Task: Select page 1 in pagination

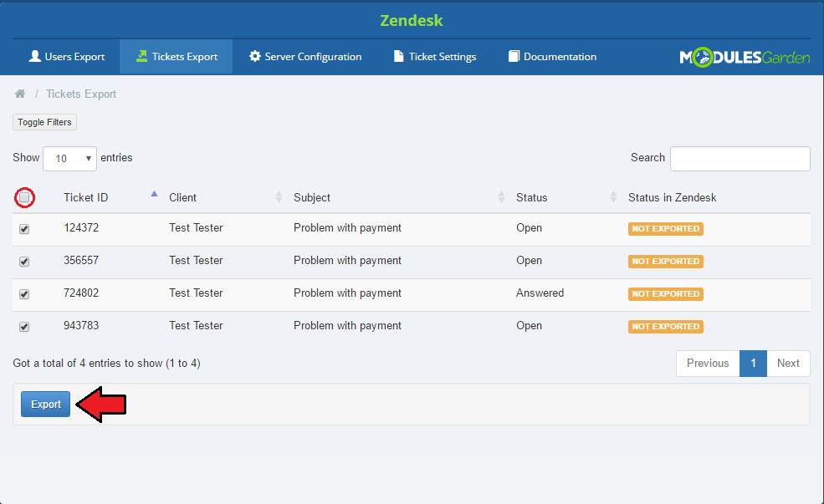Action: [x=753, y=364]
